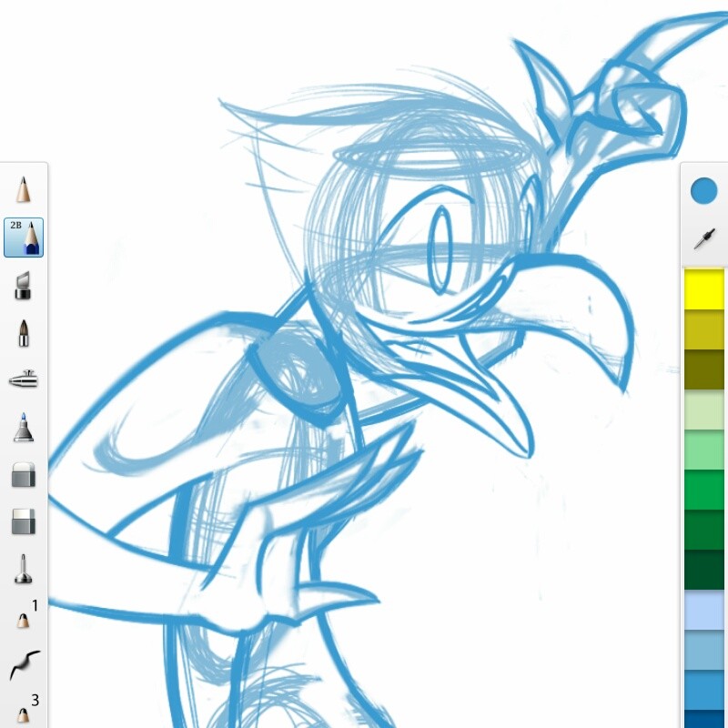Choose the muted sky blue swatch

703,650
